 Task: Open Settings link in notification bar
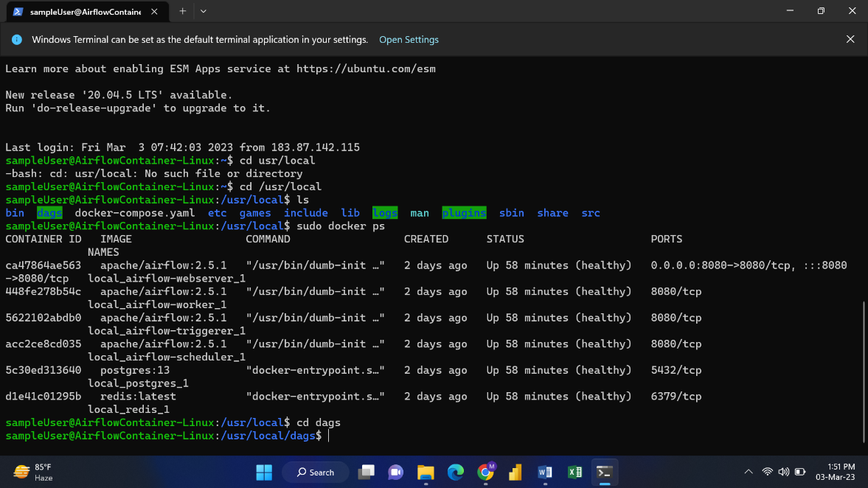click(x=409, y=39)
